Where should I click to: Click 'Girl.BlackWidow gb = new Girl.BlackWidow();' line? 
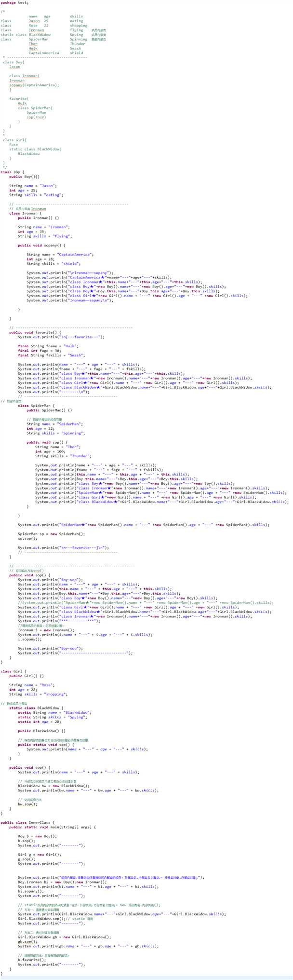tap(65, 937)
